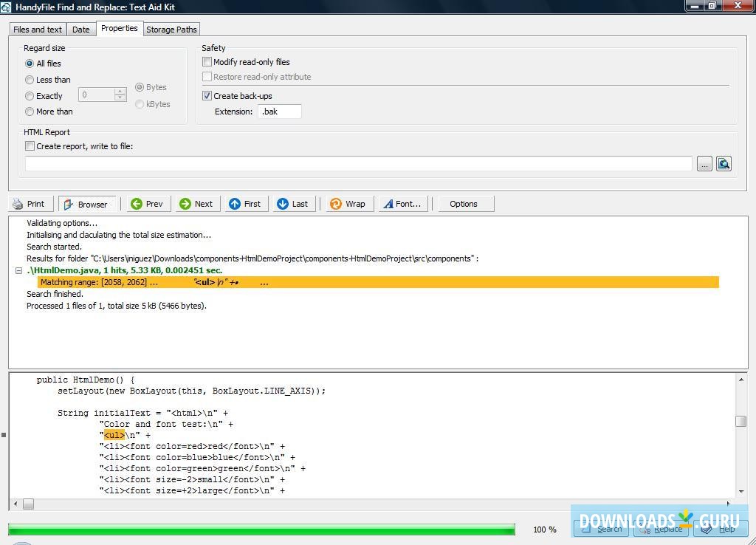Click the horizontal scroll left arrow

click(16, 504)
